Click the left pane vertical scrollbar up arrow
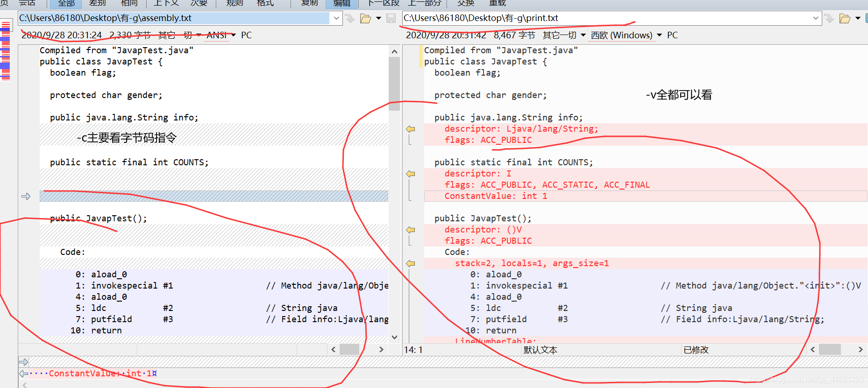Viewport: 868px width, 388px height. click(394, 51)
